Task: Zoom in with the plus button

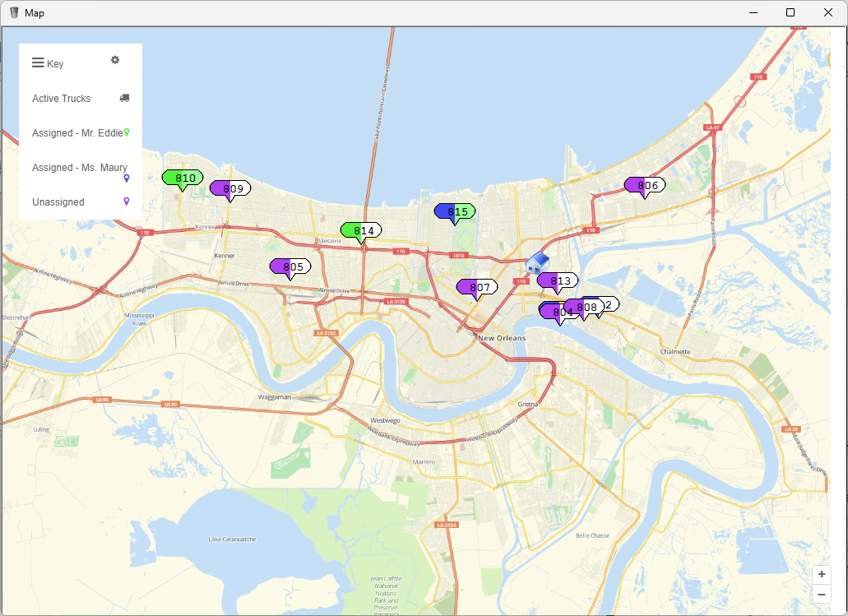Action: [821, 574]
